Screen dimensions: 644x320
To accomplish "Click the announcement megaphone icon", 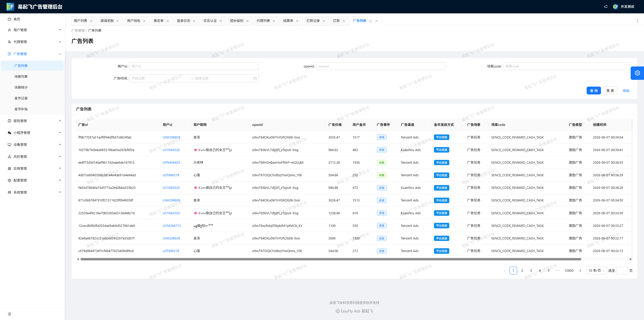I will (606, 7).
